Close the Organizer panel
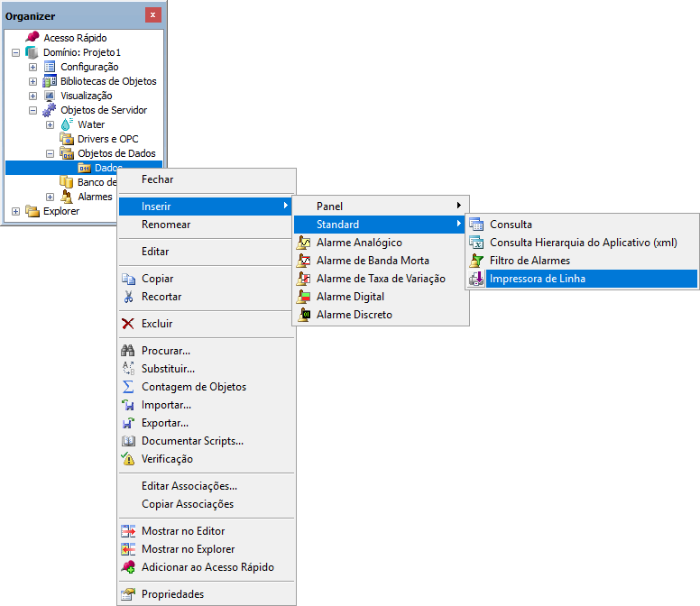Viewport: 700px width, 606px height. [153, 15]
